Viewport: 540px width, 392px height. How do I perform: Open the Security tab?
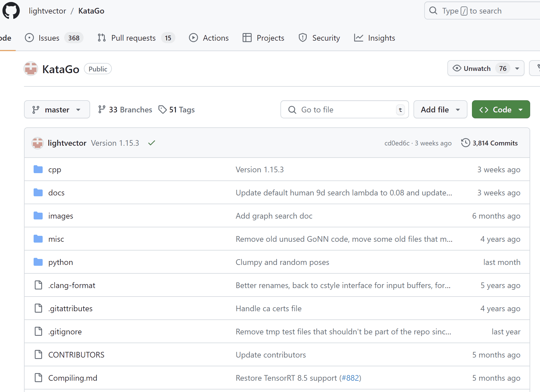pyautogui.click(x=319, y=38)
